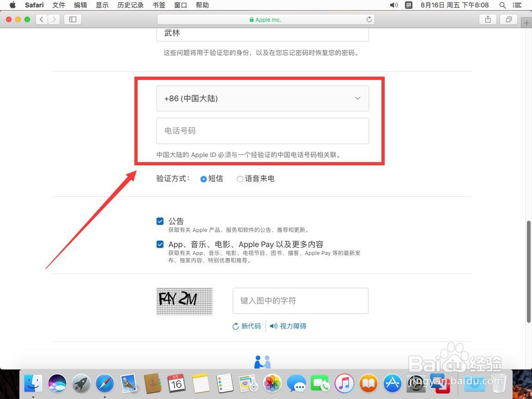Click the volume icon in menu bar
532x399 pixels.
(394, 5)
